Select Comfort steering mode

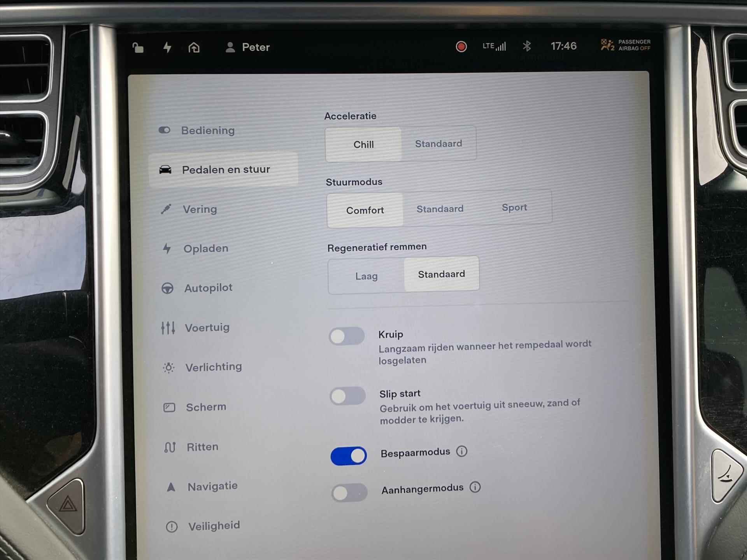coord(364,209)
